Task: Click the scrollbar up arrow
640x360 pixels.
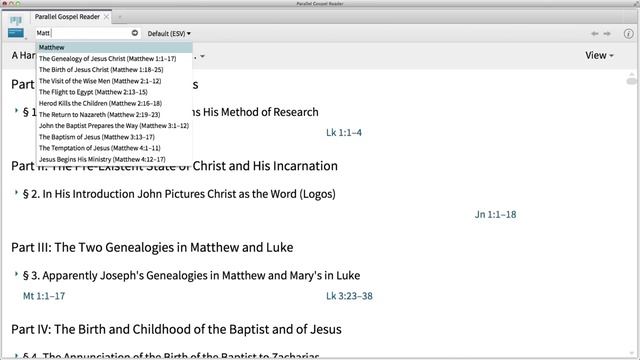Action: pyautogui.click(x=631, y=74)
